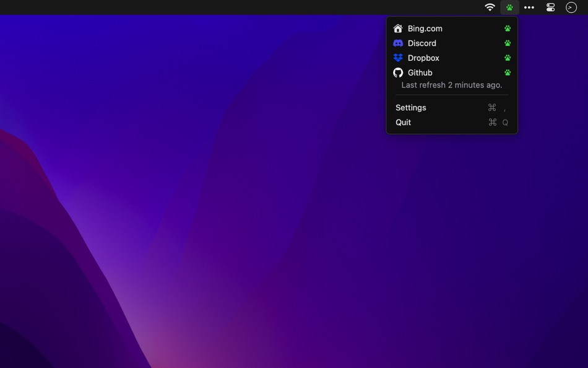The image size is (588, 368).
Task: Select Settings from the menu
Action: tap(410, 107)
